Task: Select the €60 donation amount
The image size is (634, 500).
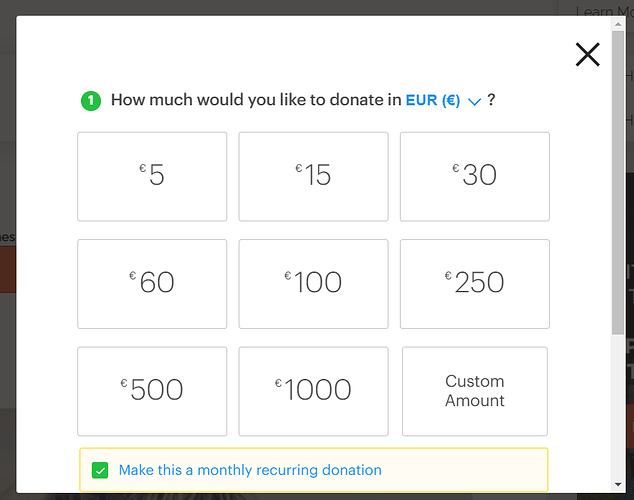Action: (x=152, y=284)
